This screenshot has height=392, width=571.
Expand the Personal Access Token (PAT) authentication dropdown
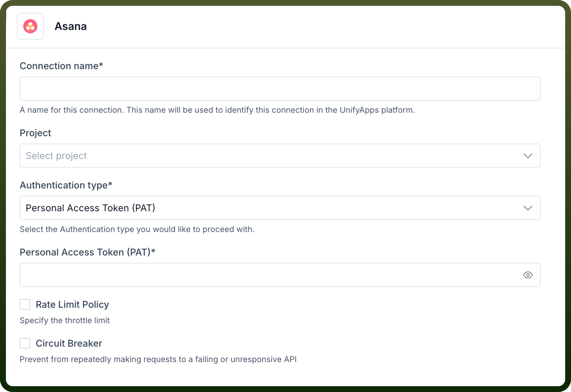[x=280, y=208]
